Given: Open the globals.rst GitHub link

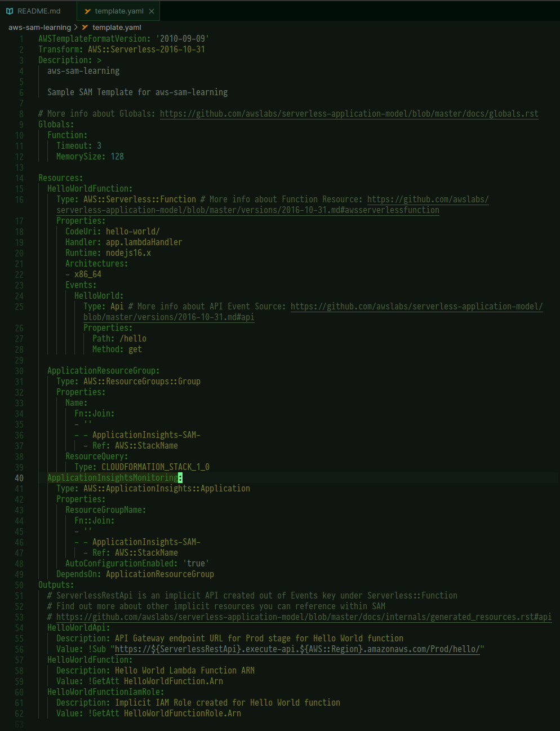Looking at the screenshot, I should [x=349, y=114].
